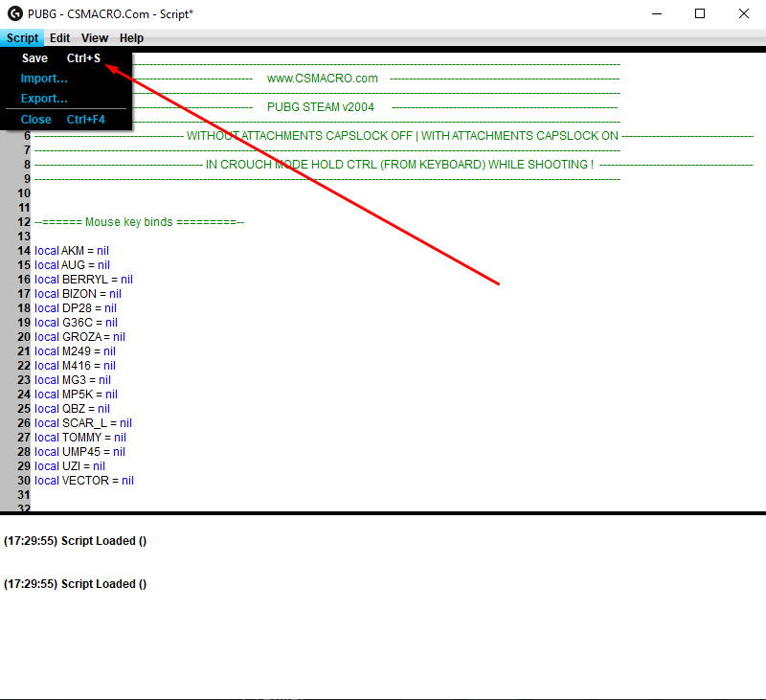Choose Close Ctrl+F4 in the dropdown
Image resolution: width=766 pixels, height=700 pixels.
[x=62, y=120]
